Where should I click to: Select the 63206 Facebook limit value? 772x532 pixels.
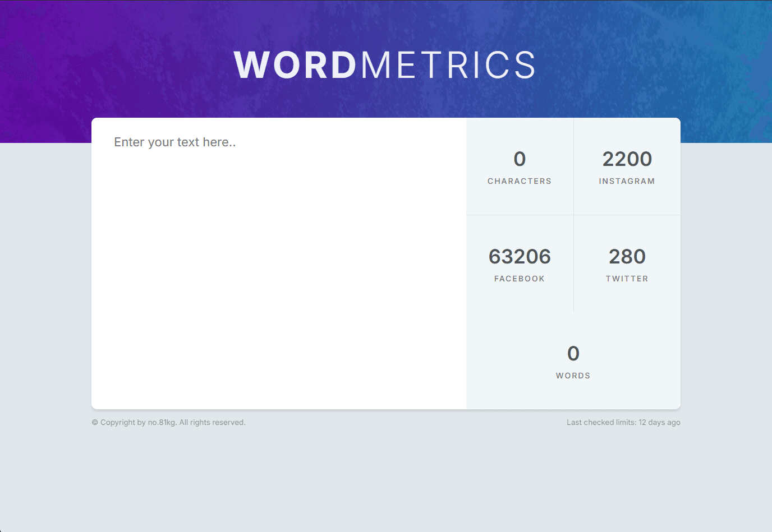click(520, 257)
